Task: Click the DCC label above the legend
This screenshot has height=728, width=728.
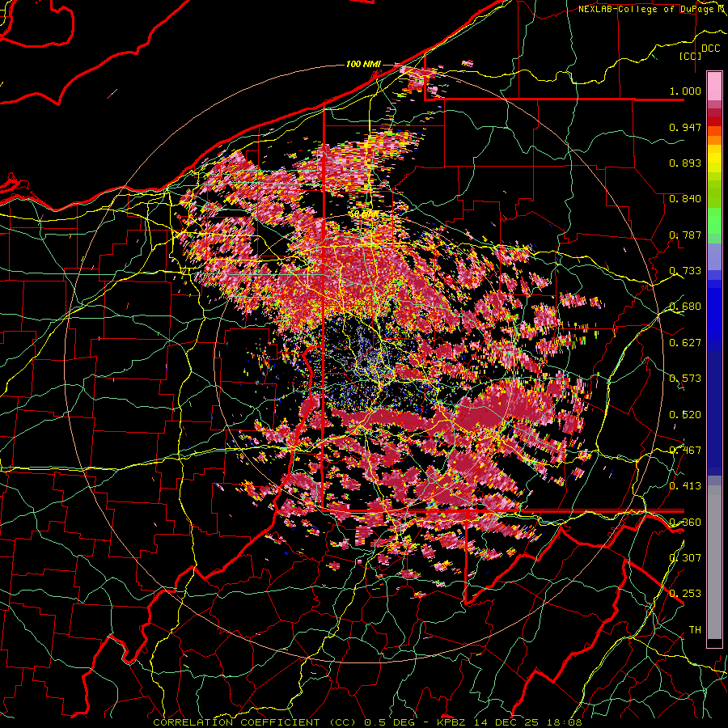Action: (710, 49)
